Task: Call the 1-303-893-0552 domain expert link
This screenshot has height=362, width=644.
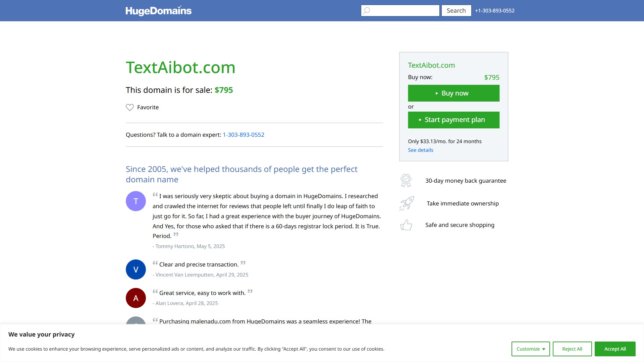Action: click(x=243, y=134)
